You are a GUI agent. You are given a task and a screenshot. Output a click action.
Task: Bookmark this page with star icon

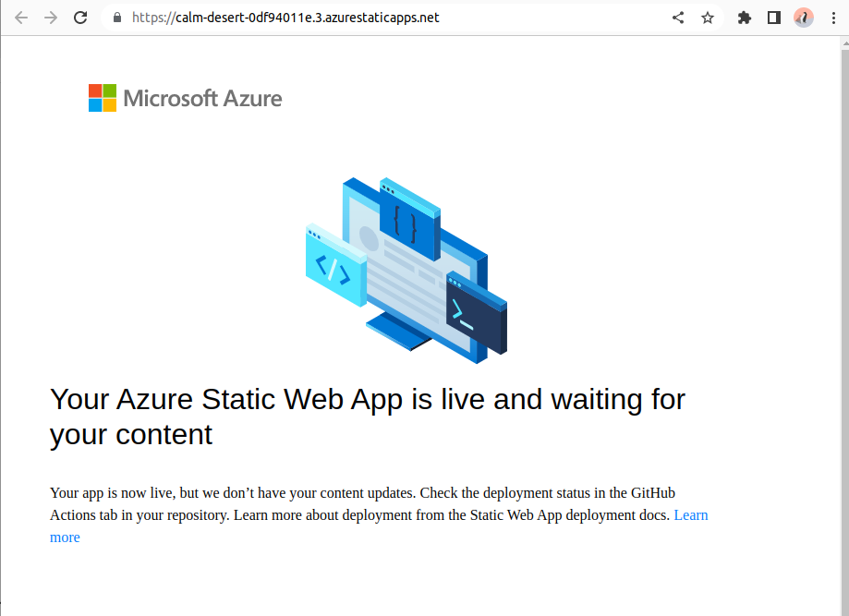[x=707, y=18]
